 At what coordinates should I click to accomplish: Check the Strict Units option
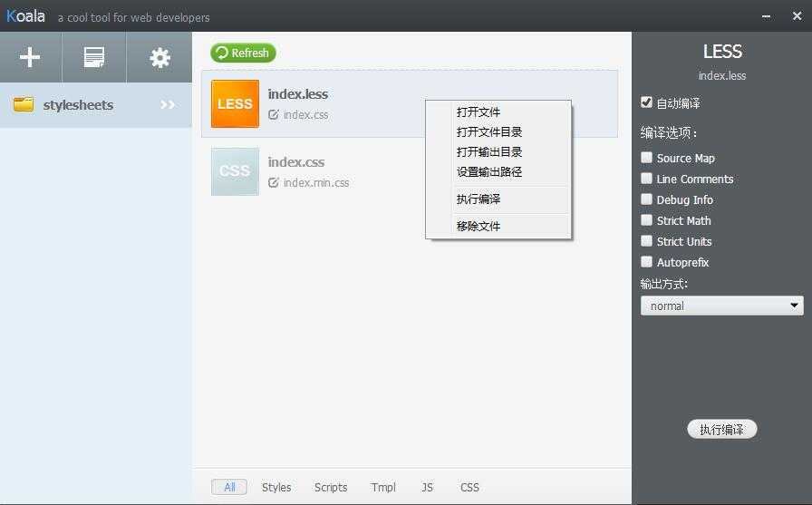[646, 241]
